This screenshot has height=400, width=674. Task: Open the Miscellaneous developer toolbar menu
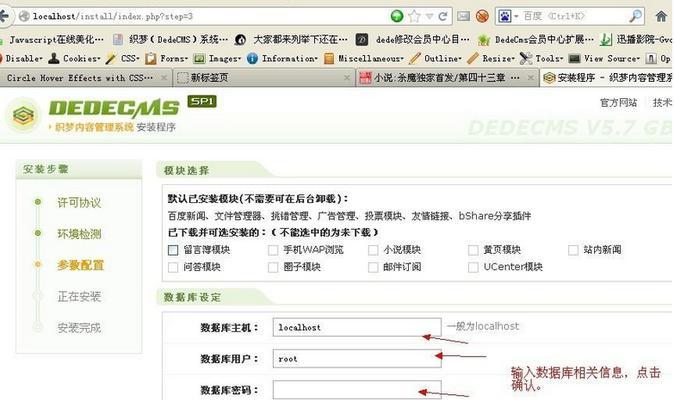pyautogui.click(x=364, y=58)
